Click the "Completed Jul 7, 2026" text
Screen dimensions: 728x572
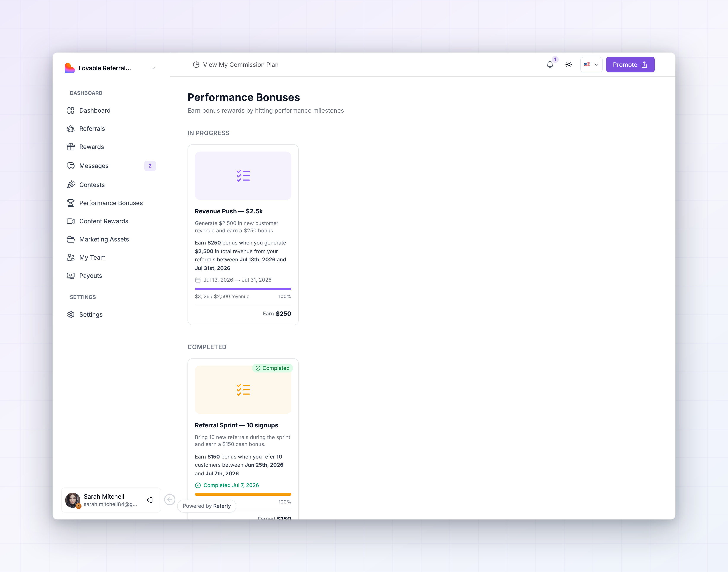231,485
